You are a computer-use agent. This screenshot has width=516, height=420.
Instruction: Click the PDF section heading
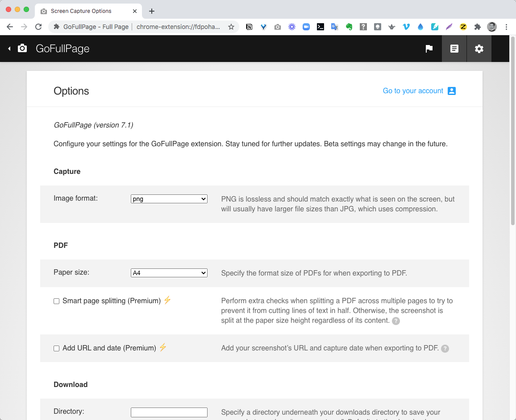[x=61, y=246]
